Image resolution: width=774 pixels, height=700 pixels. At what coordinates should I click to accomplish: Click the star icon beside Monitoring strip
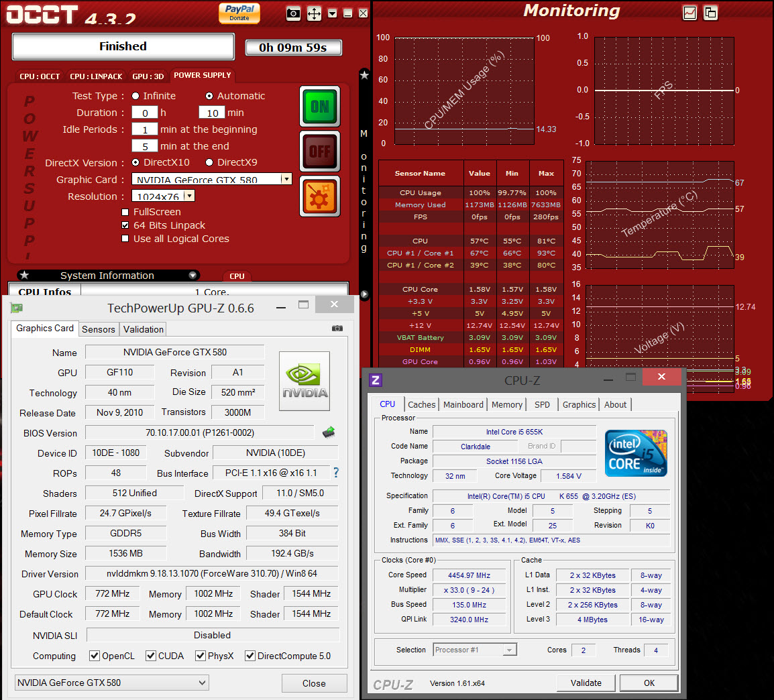coord(364,75)
